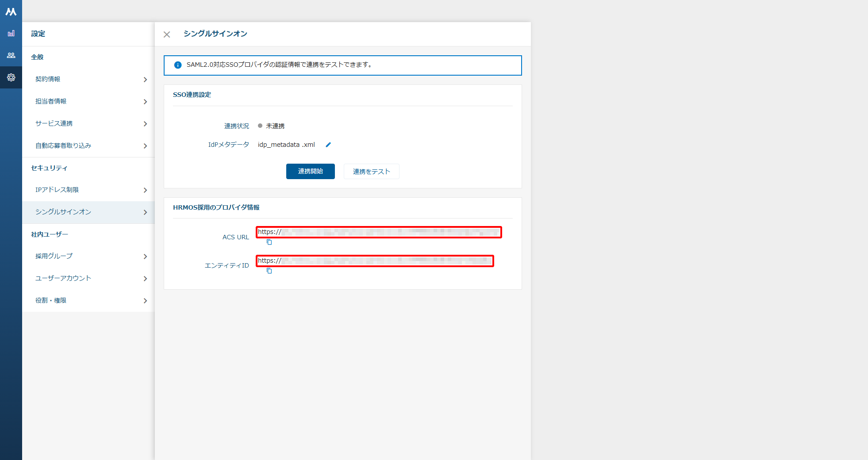Go to ユーザーアカウント settings
This screenshot has height=460, width=868.
click(x=88, y=278)
